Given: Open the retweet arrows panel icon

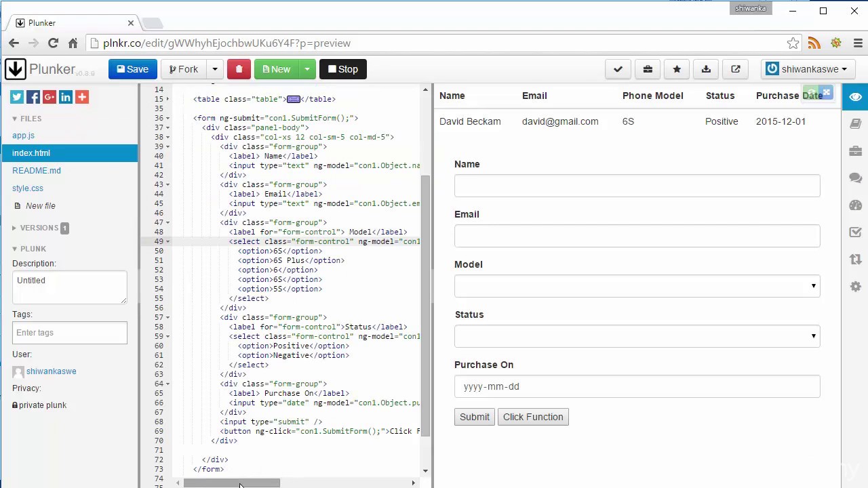Looking at the screenshot, I should click(855, 260).
